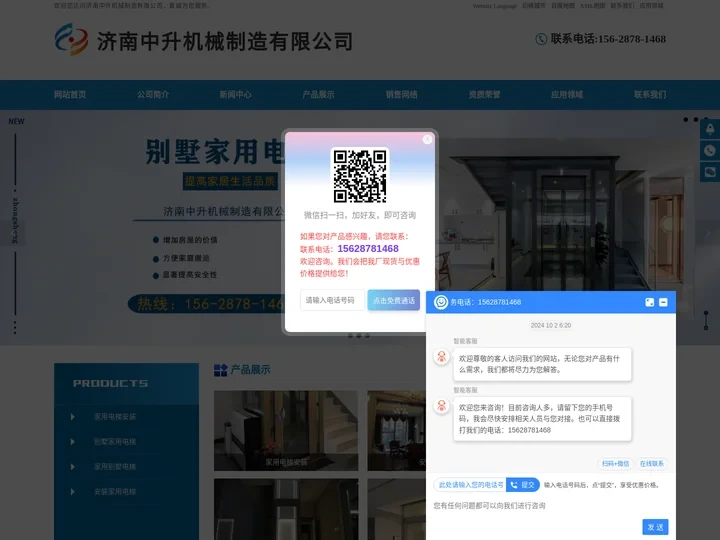Image resolution: width=720 pixels, height=540 pixels.
Task: Click the smiley avatar in the chat header
Action: (x=441, y=302)
